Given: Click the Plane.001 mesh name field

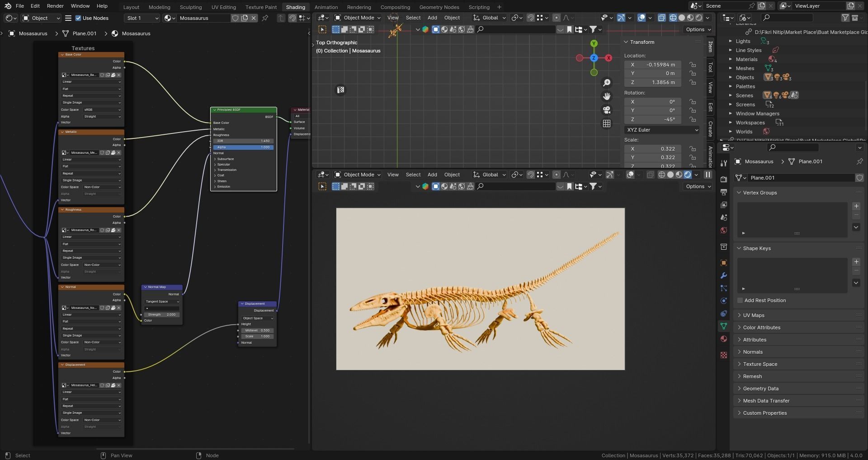Looking at the screenshot, I should [800, 178].
